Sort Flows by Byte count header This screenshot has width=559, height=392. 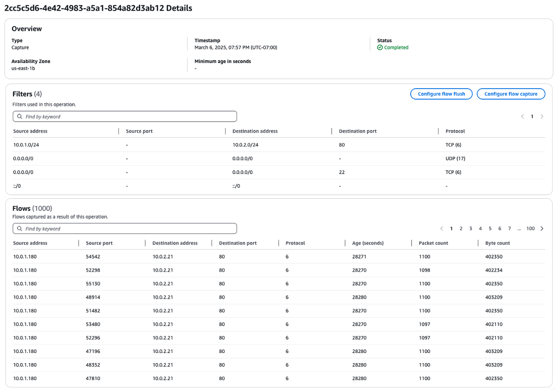[x=497, y=243]
